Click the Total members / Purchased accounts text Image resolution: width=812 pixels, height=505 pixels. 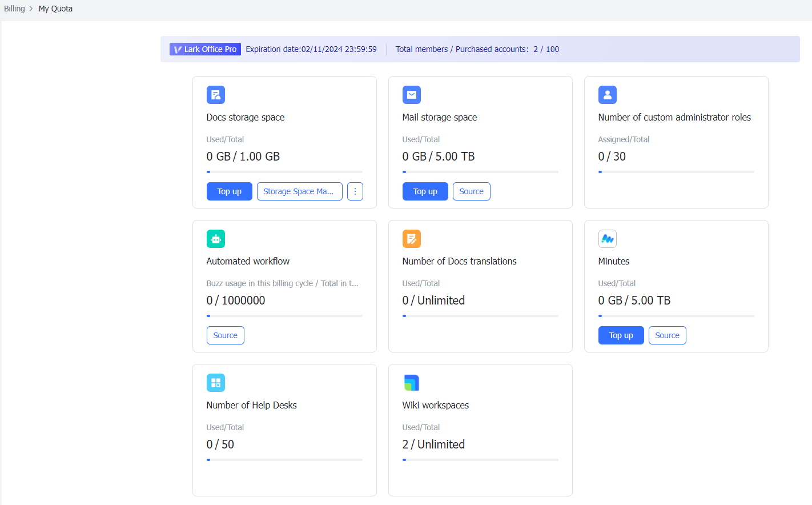point(477,49)
